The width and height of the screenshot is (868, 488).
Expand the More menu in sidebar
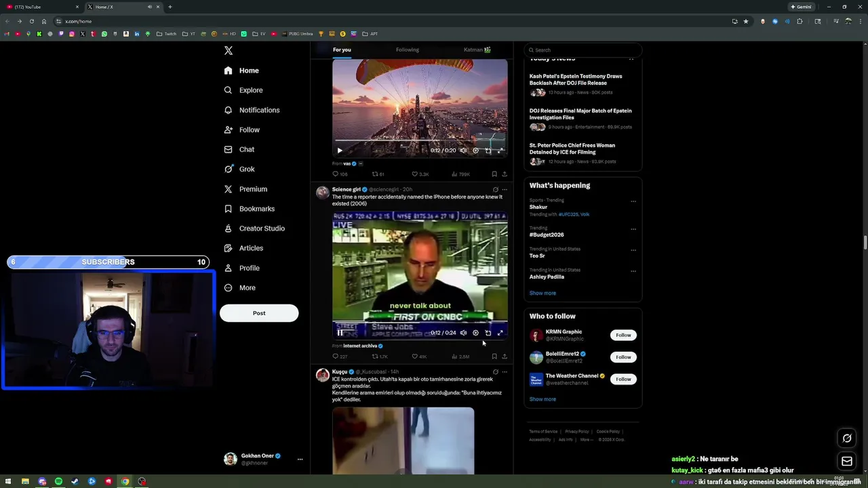(239, 287)
